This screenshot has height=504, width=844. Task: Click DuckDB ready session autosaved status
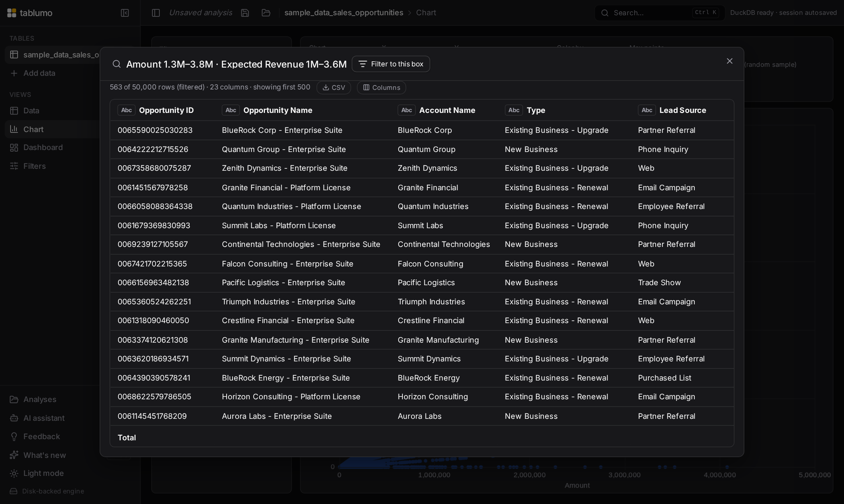tap(783, 13)
